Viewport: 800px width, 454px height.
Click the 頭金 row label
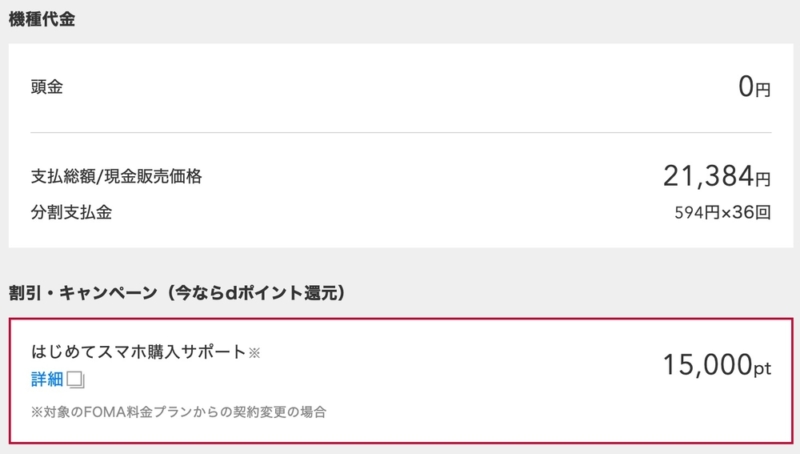[47, 87]
